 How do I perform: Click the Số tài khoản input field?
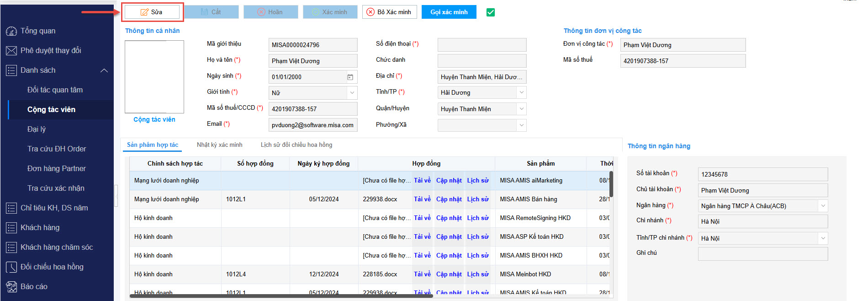[762, 174]
